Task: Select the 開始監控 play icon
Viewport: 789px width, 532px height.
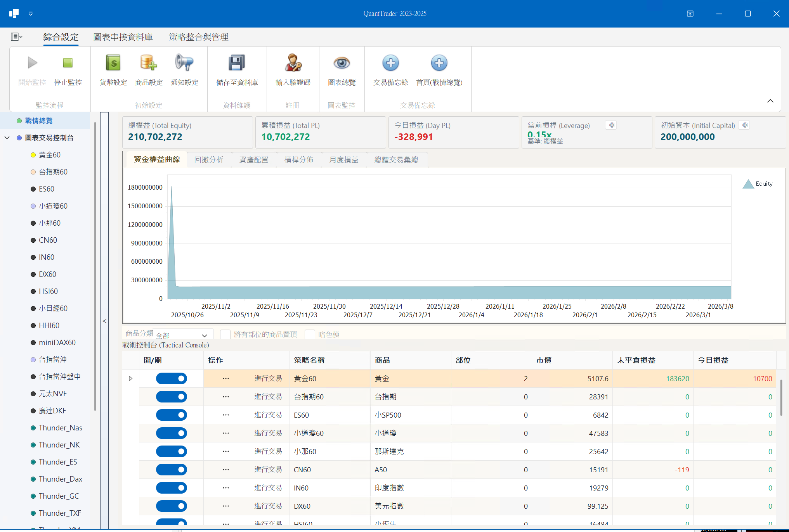Action: 32,63
